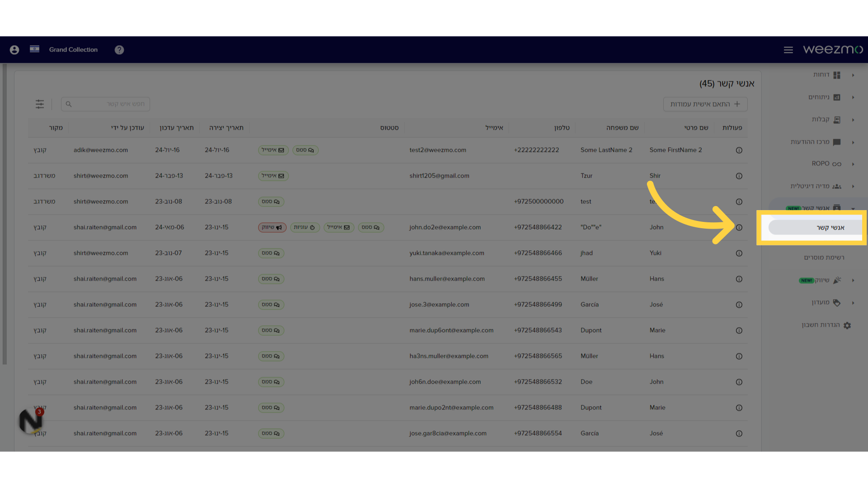Viewport: 868px width, 488px height.
Task: Click the דוחות reports icon in sidebar
Action: click(837, 75)
